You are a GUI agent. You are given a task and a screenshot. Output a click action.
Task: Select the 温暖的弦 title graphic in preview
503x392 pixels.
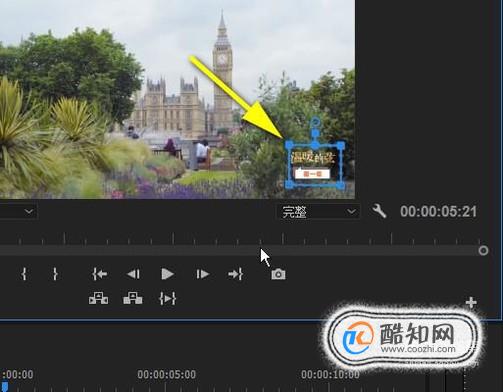click(x=315, y=166)
